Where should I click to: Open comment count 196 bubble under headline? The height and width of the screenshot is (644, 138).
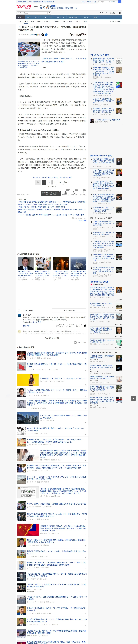(33, 35)
